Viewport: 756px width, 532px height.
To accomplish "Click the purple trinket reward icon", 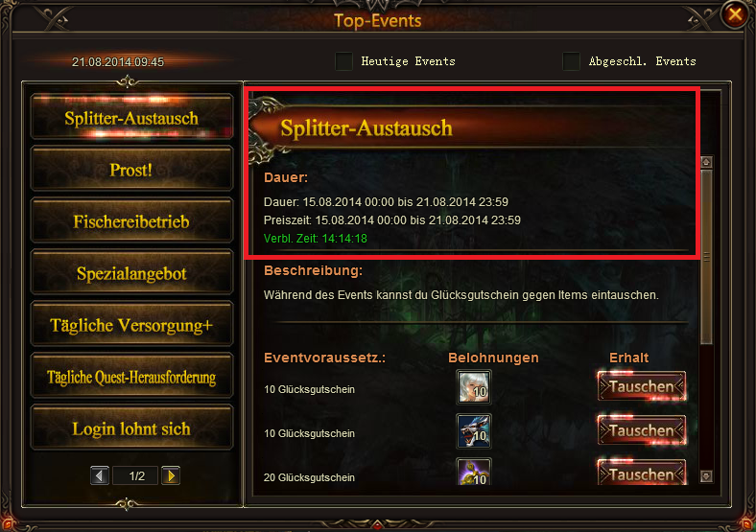I will pos(474,472).
